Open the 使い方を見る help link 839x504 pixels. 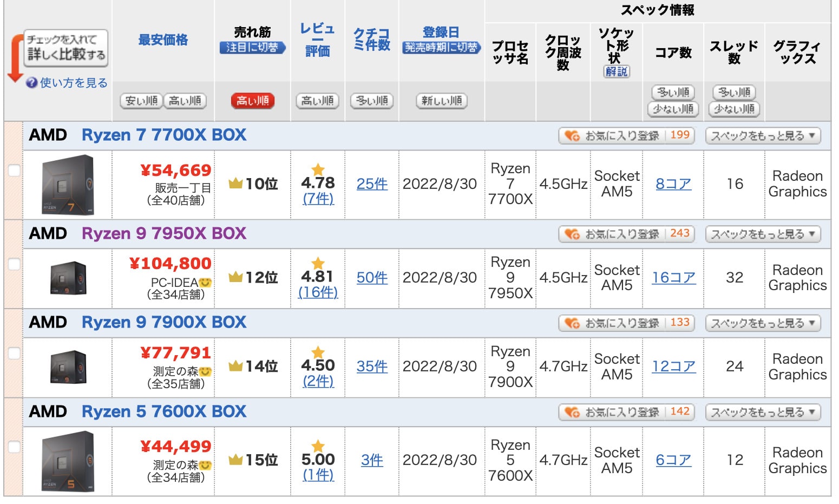(x=74, y=83)
